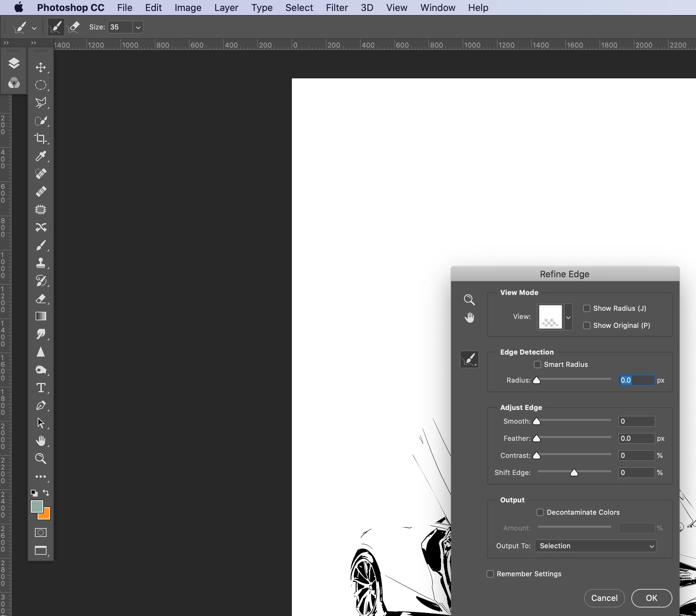Check Show Radius (J) option

pyautogui.click(x=587, y=308)
